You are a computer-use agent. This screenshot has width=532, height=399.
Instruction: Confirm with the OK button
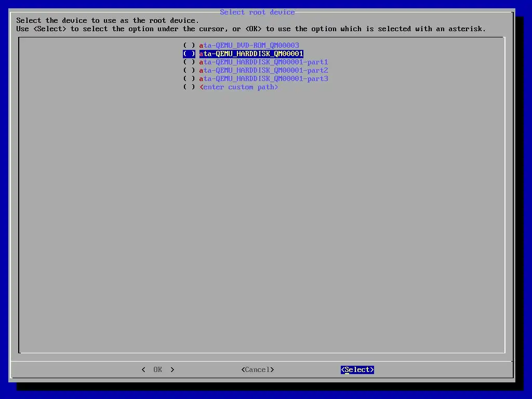(158, 369)
